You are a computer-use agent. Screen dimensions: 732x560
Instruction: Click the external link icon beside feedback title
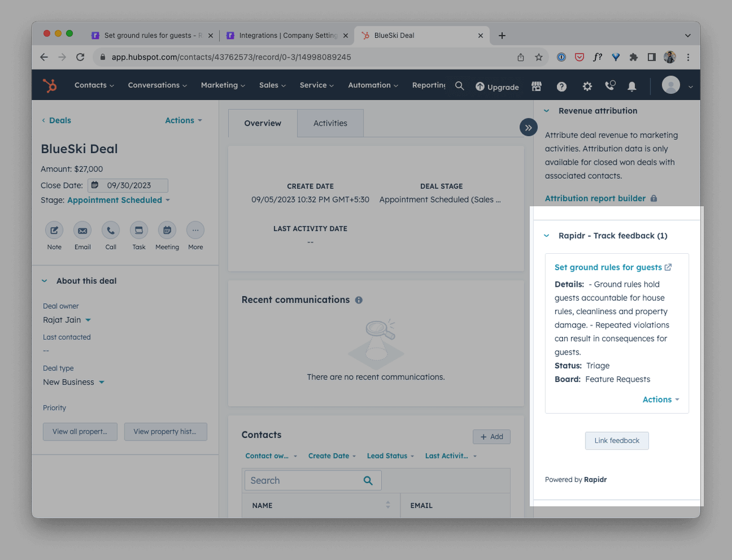point(668,267)
